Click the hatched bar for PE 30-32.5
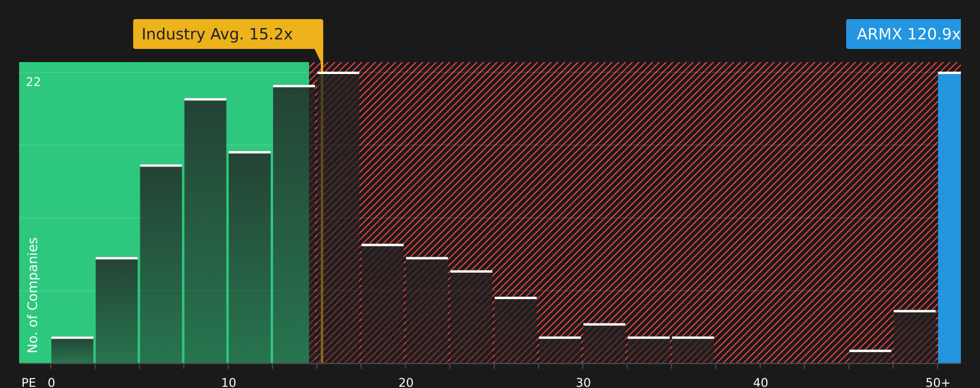Image resolution: width=980 pixels, height=388 pixels. (604, 344)
